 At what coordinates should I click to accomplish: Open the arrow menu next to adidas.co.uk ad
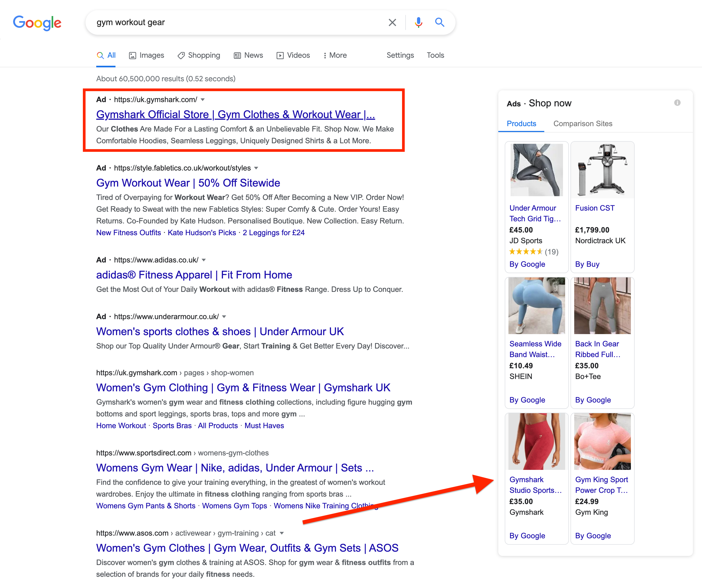(x=204, y=260)
